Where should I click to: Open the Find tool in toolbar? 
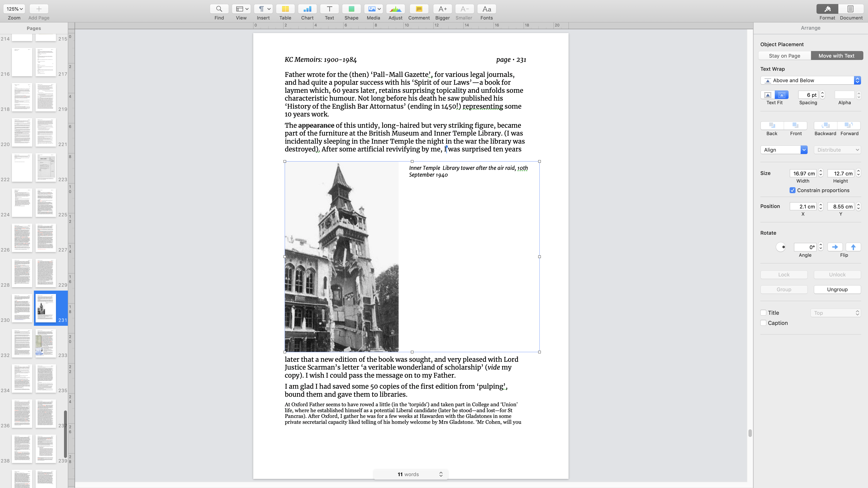(x=219, y=9)
